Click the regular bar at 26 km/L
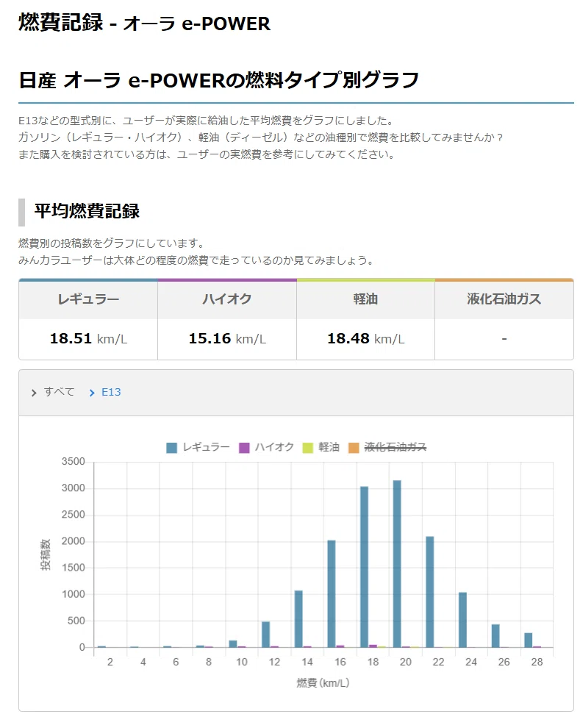Viewport: 580px width, 728px height. click(x=495, y=636)
